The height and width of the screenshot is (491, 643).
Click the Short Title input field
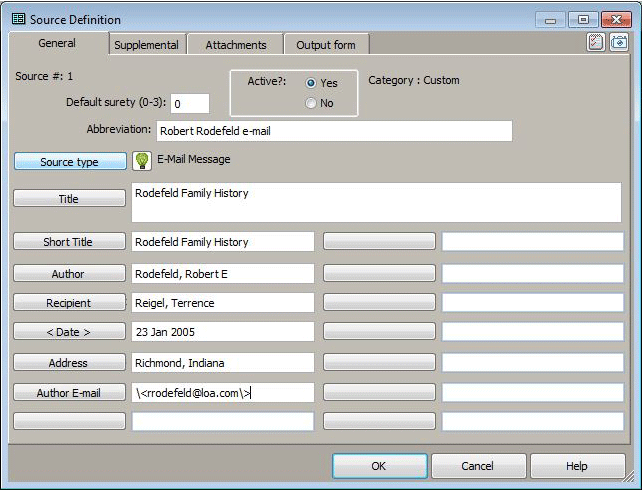[223, 242]
